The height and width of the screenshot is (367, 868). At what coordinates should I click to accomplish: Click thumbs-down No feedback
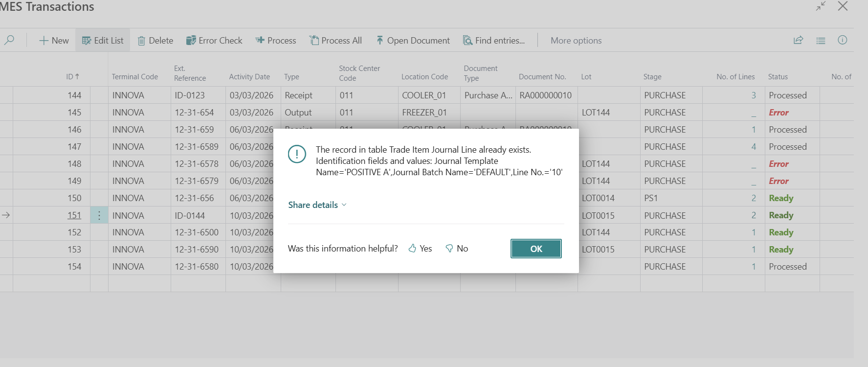[457, 249]
